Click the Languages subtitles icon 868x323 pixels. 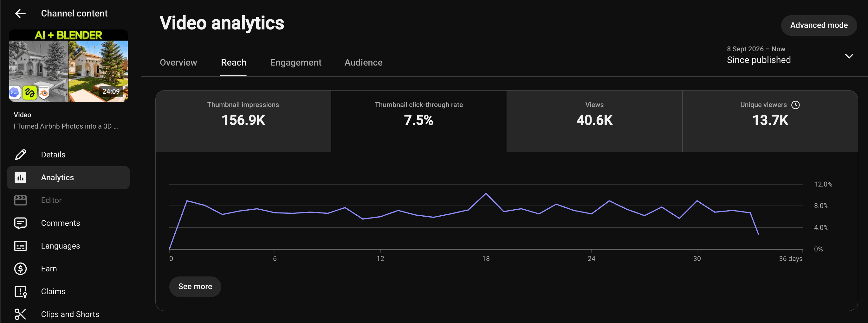(x=21, y=246)
